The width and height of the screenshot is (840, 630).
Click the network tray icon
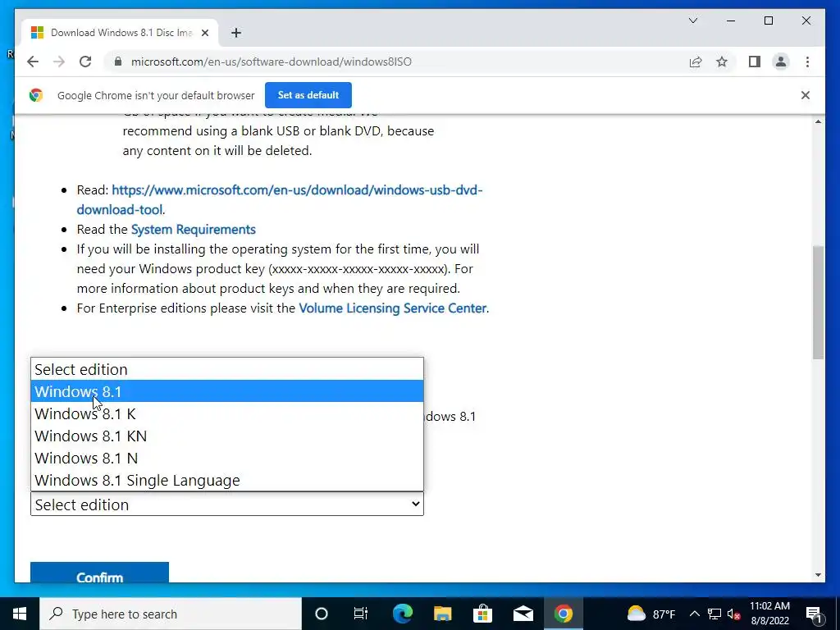pyautogui.click(x=714, y=614)
